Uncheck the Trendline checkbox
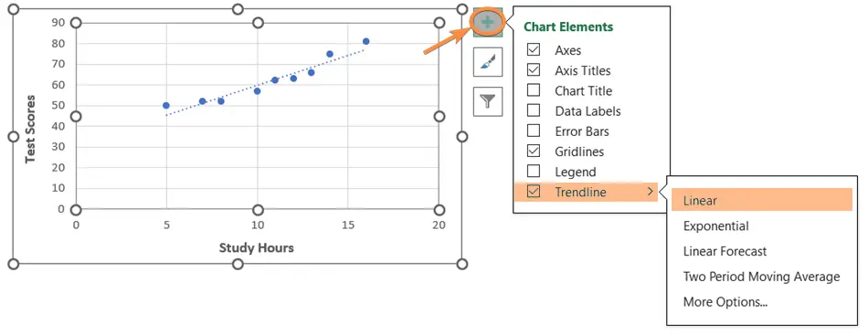868x335 pixels. coord(534,192)
